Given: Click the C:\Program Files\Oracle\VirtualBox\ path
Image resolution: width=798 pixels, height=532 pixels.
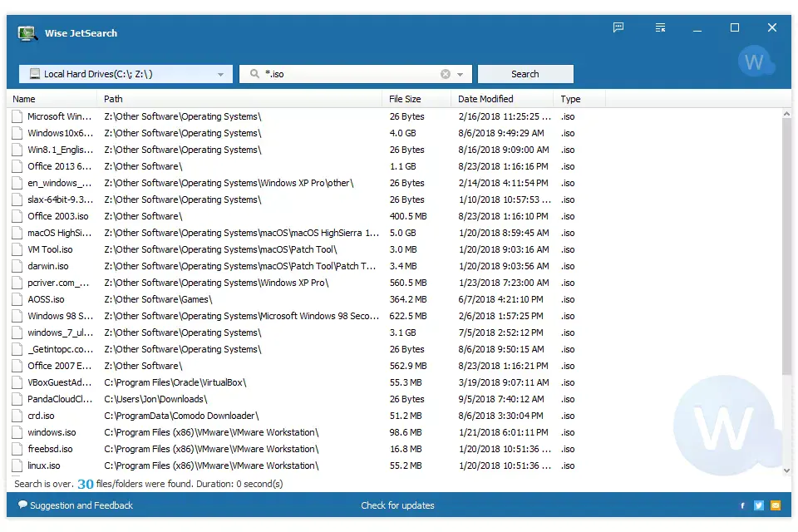Looking at the screenshot, I should pos(175,383).
